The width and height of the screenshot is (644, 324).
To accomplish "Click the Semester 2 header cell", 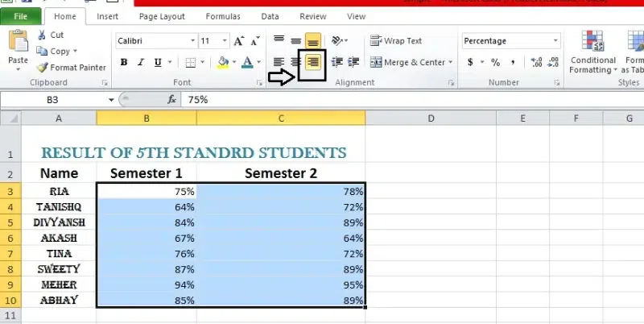I will [x=281, y=173].
